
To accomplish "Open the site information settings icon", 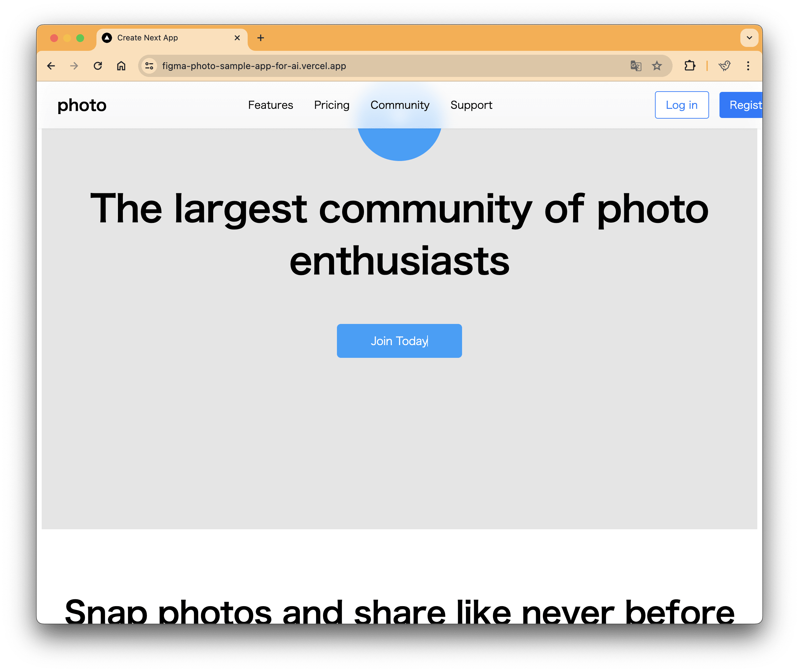I will point(149,66).
